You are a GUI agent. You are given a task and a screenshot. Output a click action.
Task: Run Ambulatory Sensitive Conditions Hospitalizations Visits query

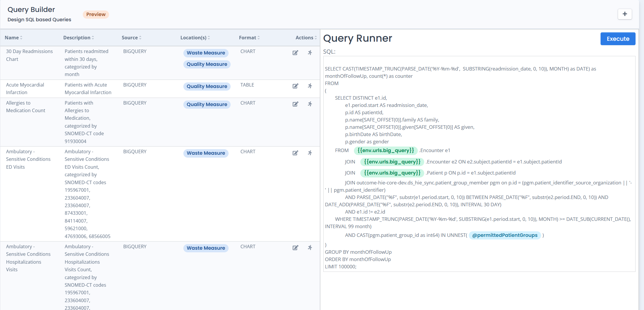click(310, 248)
